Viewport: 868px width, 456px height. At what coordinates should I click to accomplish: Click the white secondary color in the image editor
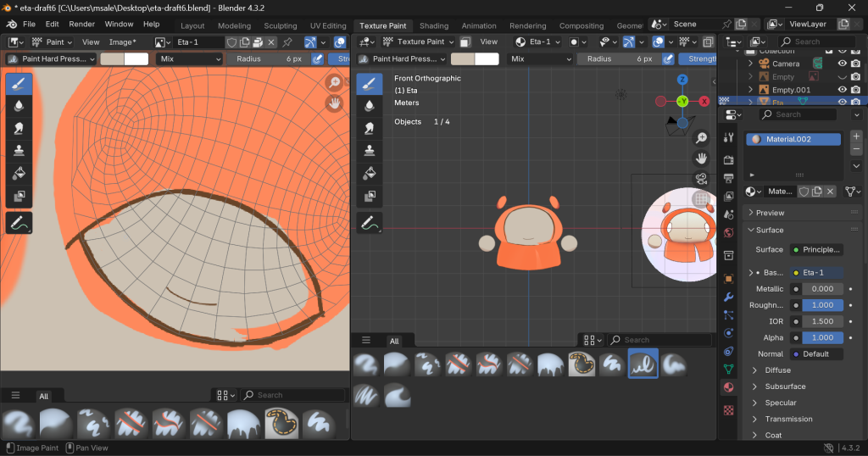[136, 58]
